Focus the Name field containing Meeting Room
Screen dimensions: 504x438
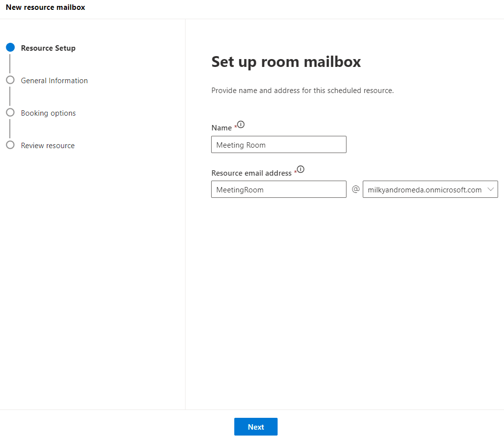click(x=279, y=145)
